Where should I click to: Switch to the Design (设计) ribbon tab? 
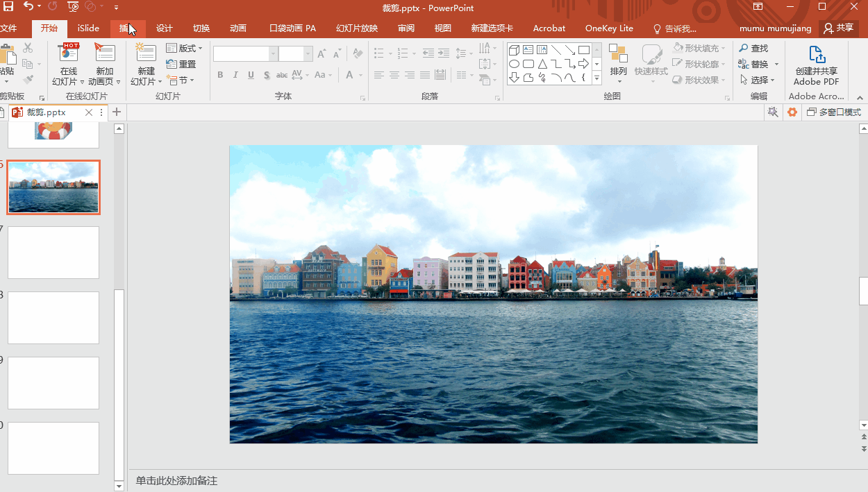(x=164, y=28)
